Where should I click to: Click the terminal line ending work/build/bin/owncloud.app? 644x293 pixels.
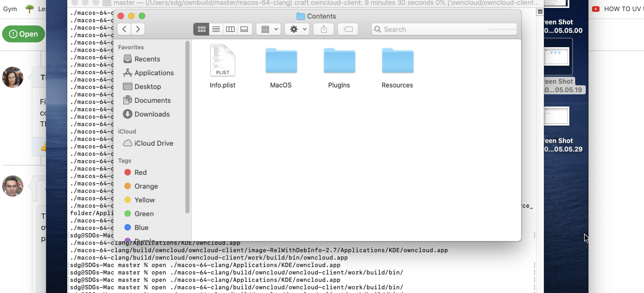[x=209, y=258]
